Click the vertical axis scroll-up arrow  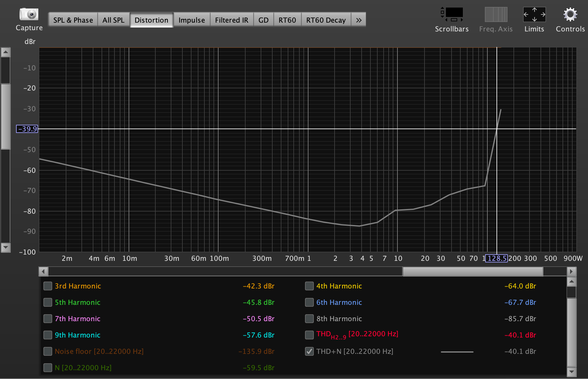6,52
